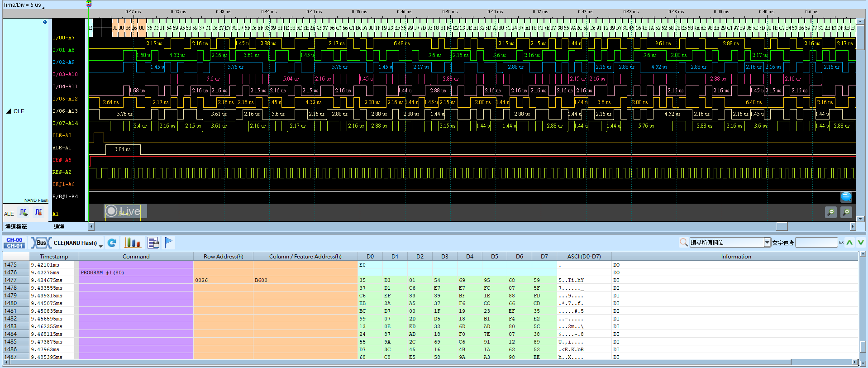
Task: Click the ASCII(D0-D7) column header
Action: [584, 257]
